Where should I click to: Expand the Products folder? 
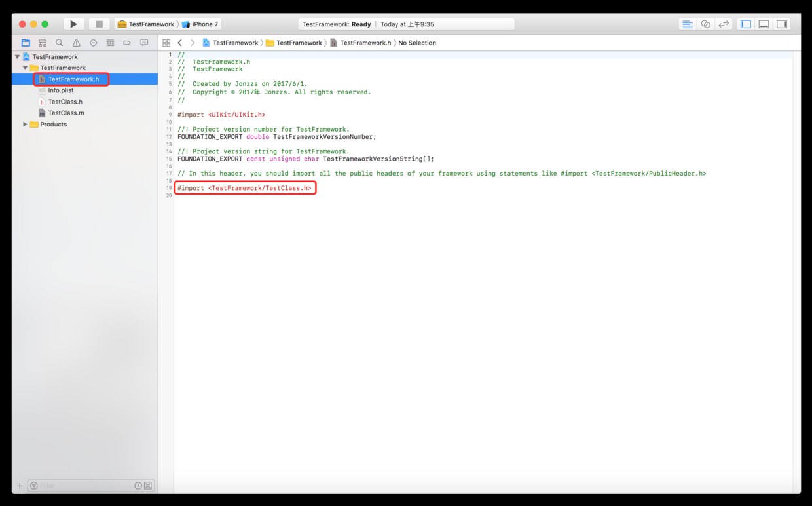[26, 125]
